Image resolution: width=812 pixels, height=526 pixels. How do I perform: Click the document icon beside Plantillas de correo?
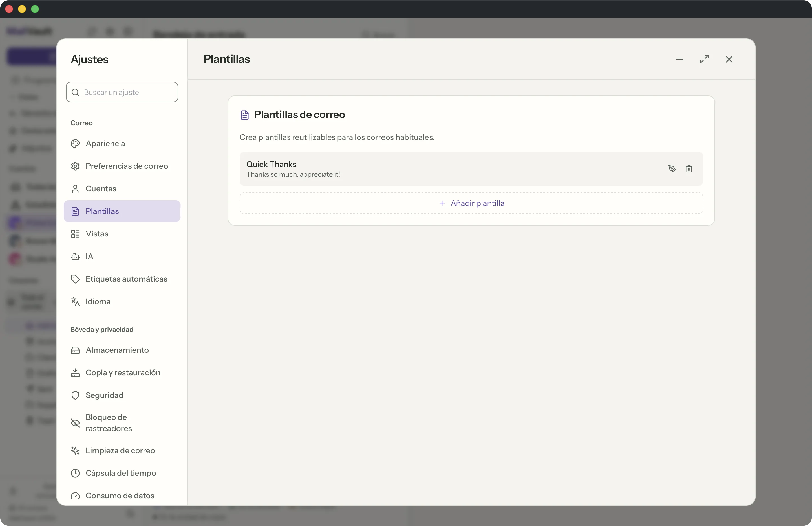click(245, 115)
